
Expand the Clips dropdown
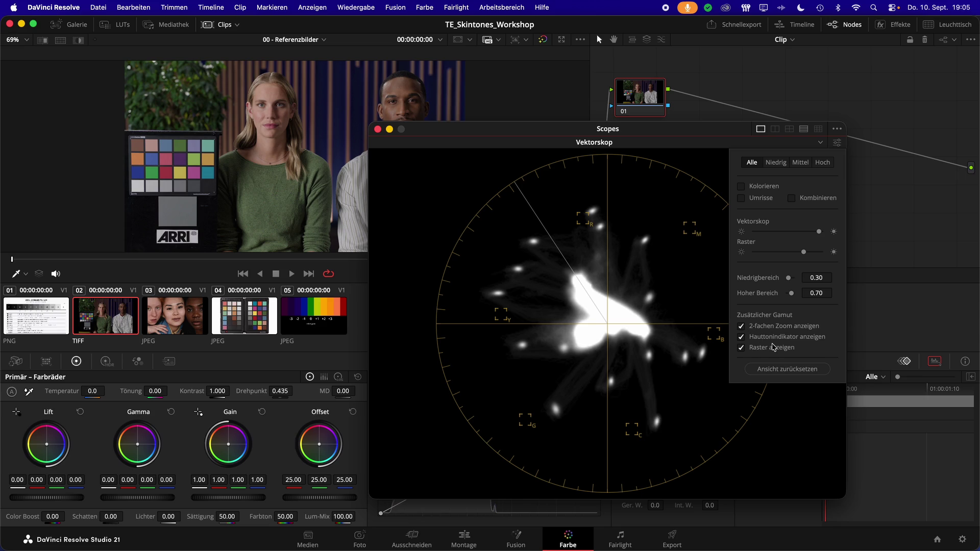[x=221, y=24]
